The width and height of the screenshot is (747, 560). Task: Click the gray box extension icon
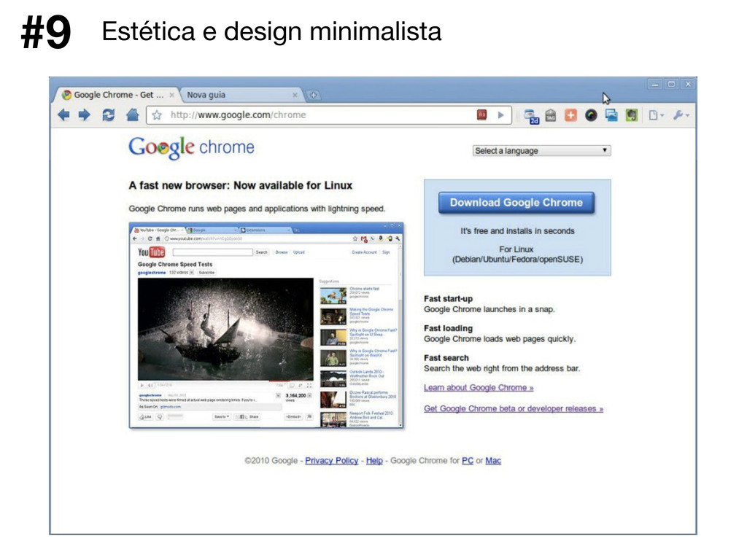click(551, 114)
